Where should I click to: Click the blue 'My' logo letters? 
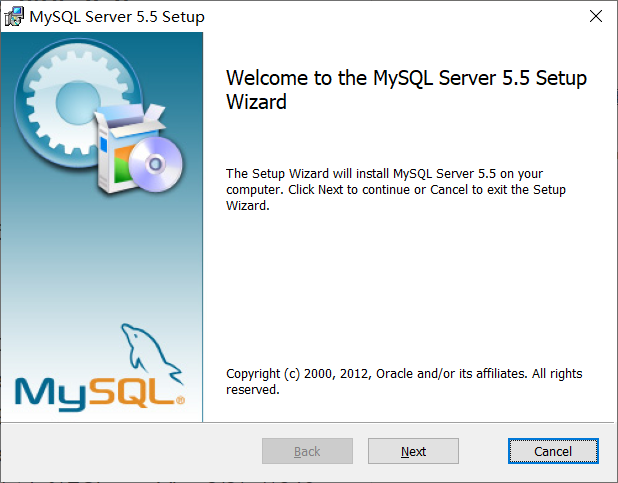pos(50,393)
